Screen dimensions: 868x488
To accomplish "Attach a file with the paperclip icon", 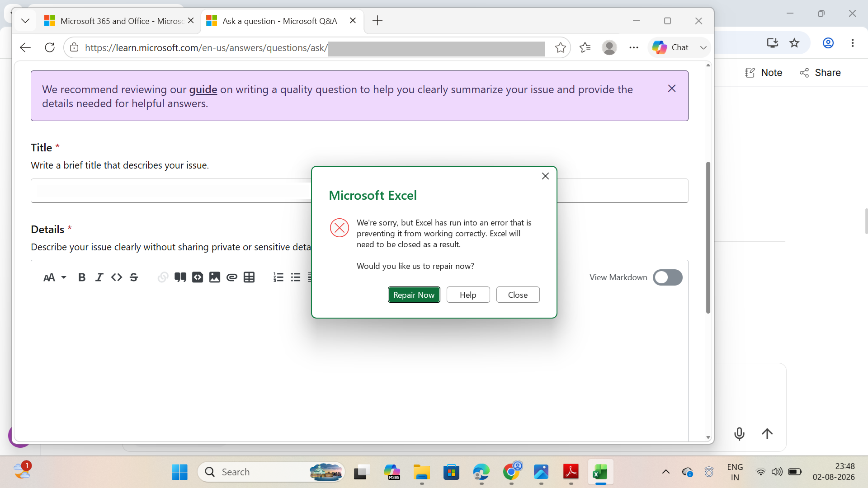I will (232, 277).
